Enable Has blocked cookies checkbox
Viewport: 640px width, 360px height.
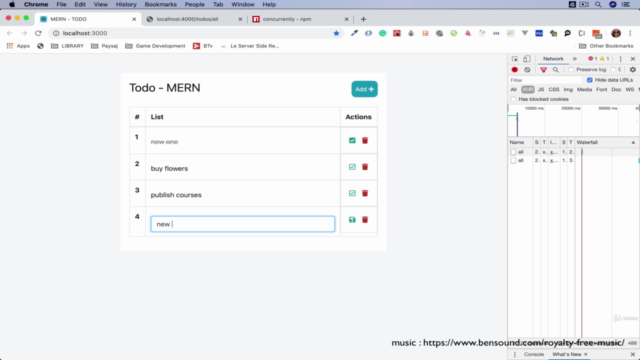pos(513,99)
